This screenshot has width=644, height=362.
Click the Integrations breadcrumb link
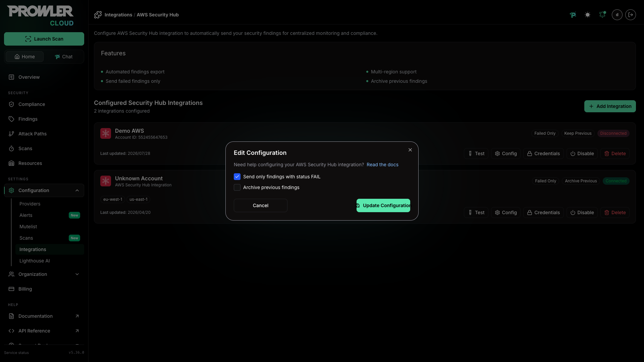pos(118,15)
